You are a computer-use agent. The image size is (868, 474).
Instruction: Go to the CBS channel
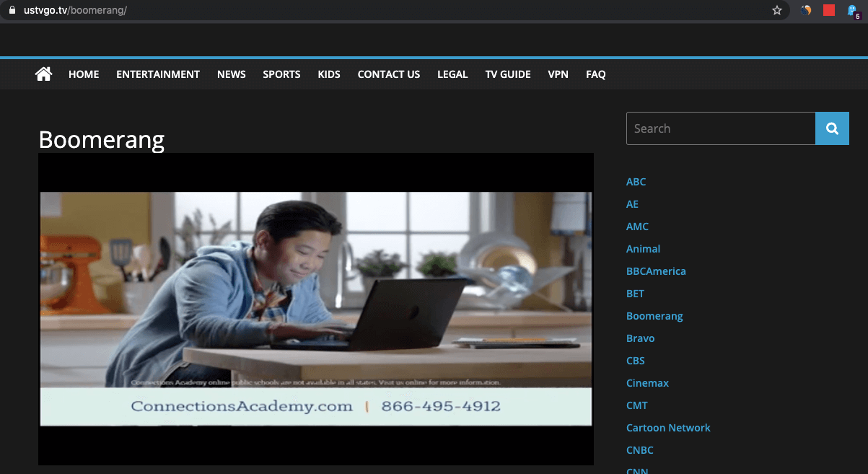click(636, 361)
